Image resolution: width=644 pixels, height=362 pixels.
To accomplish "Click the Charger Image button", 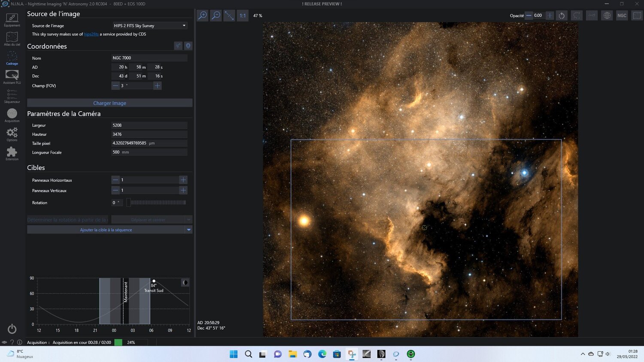I will (x=109, y=103).
